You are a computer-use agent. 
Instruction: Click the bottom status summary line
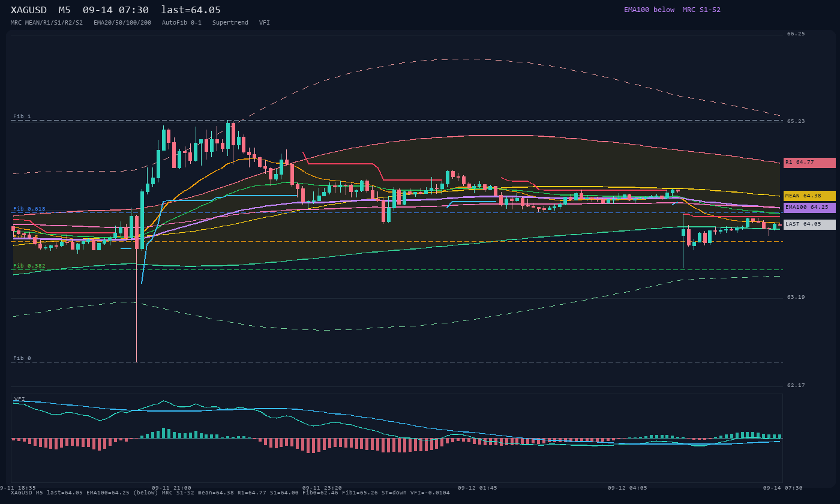[230, 493]
